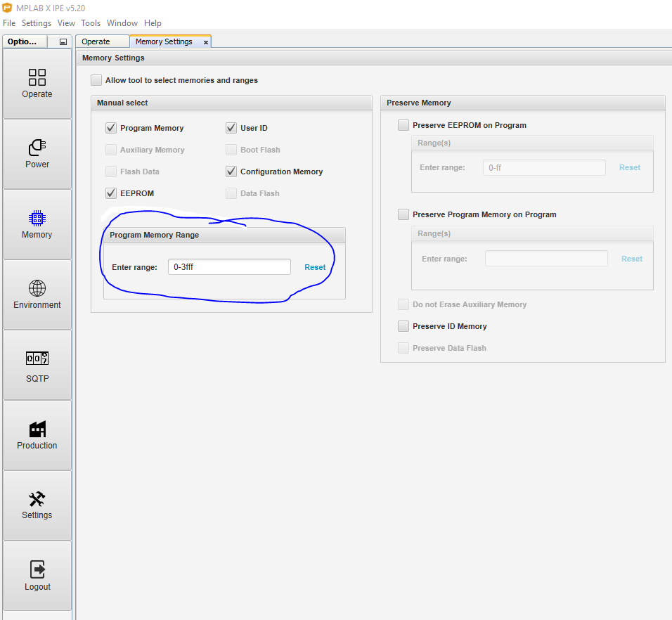Toggle the Data Flash checkbox
Screen dimensions: 672x620
point(231,193)
